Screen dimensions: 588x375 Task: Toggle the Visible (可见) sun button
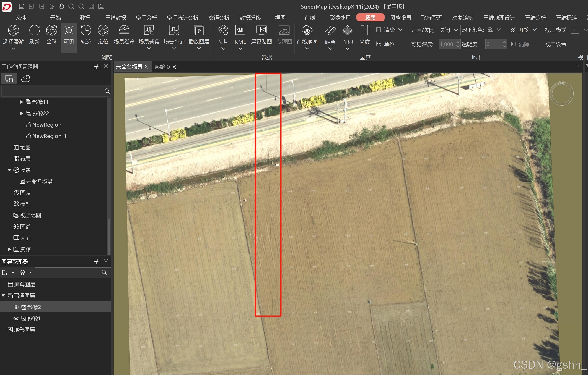69,31
